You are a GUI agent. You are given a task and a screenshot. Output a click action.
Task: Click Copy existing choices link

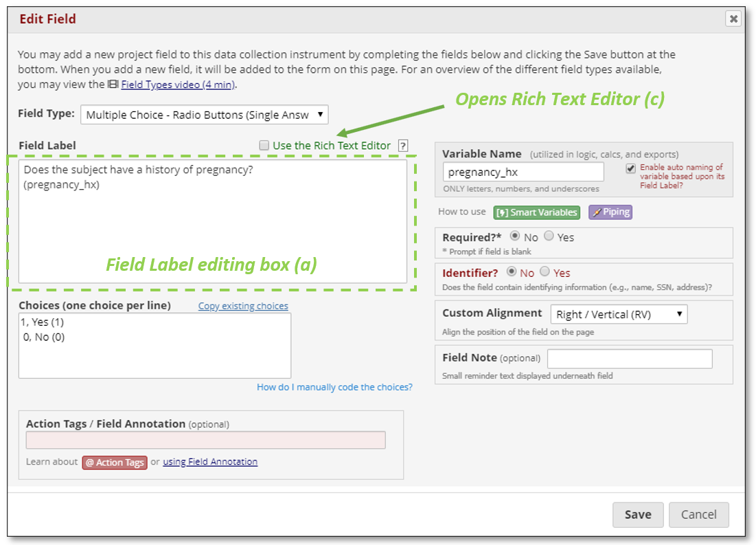[243, 307]
